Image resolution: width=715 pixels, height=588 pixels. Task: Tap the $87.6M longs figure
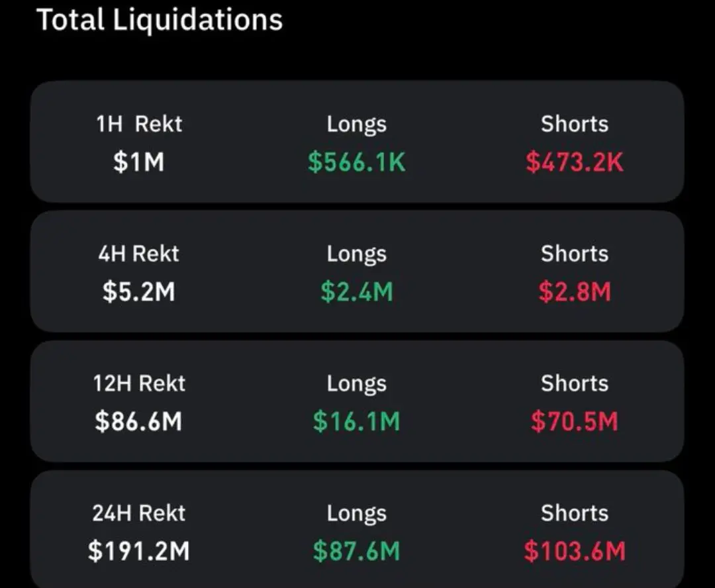[x=356, y=552]
